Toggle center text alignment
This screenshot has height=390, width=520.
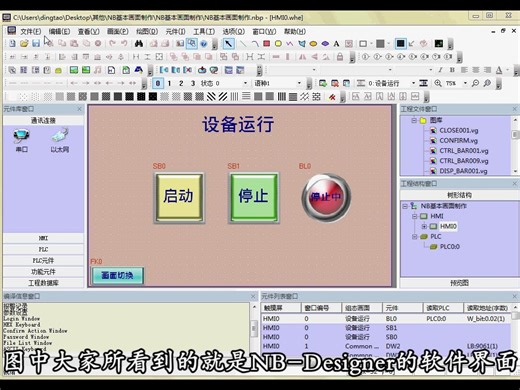476,70
